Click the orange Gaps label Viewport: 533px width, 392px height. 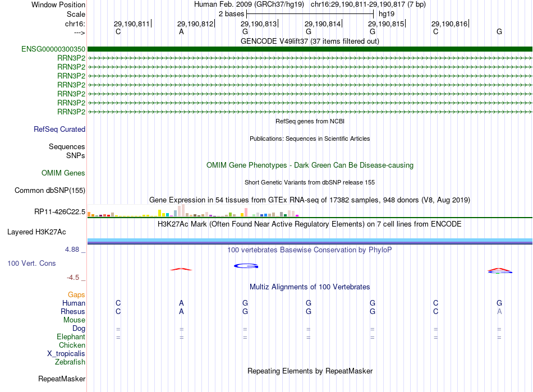76,294
